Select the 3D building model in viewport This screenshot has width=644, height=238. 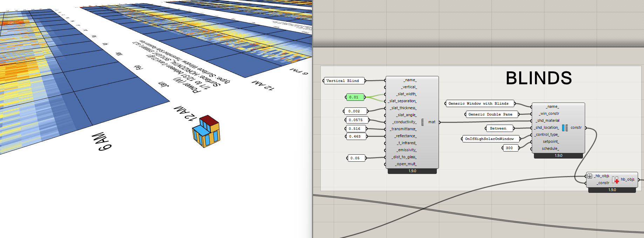pyautogui.click(x=206, y=132)
